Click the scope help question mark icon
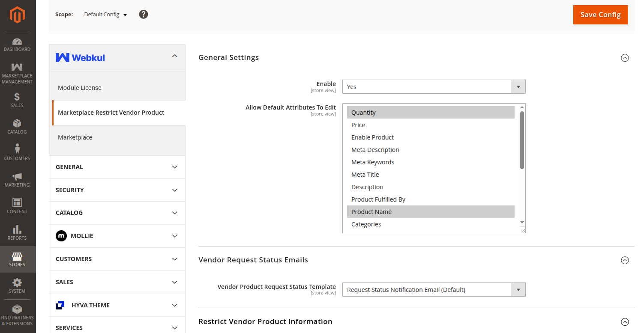 [x=144, y=14]
